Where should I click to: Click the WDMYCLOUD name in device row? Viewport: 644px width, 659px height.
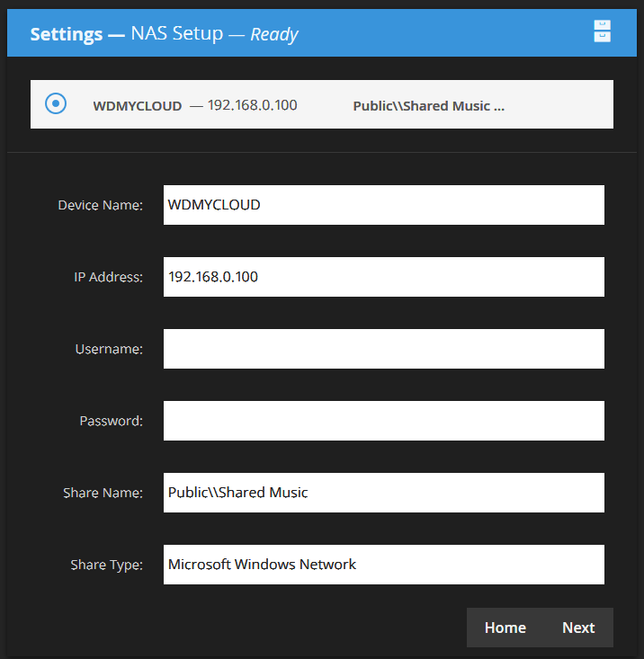[x=138, y=106]
